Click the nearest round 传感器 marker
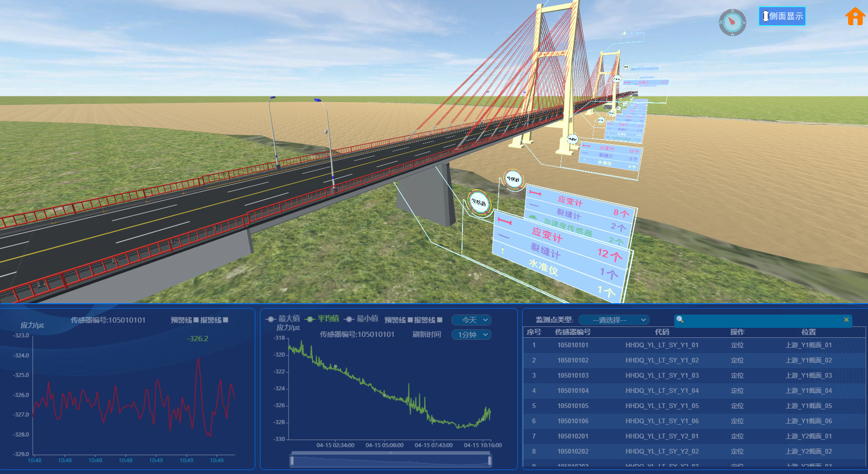Screen dimensions: 868x474 click(479, 203)
